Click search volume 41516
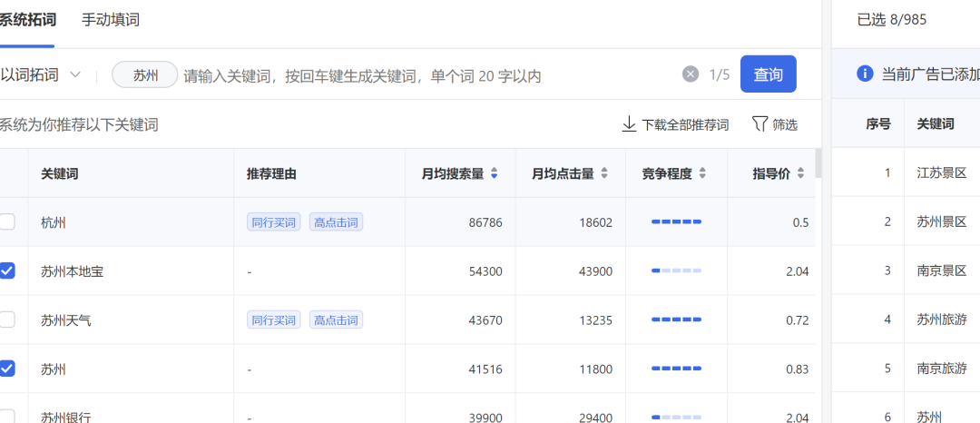Viewport: 980px width, 423px height. 485,369
